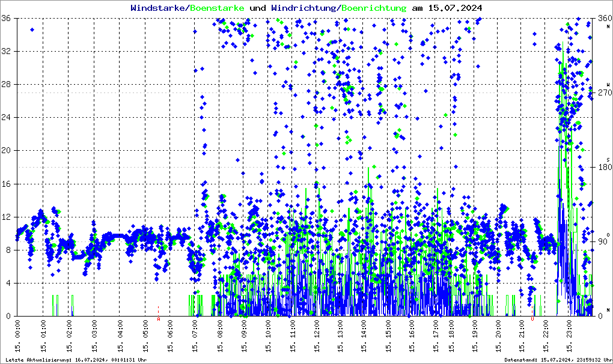The image size is (613, 364).
Task: Select the '180' right axis value
Action: pos(603,167)
